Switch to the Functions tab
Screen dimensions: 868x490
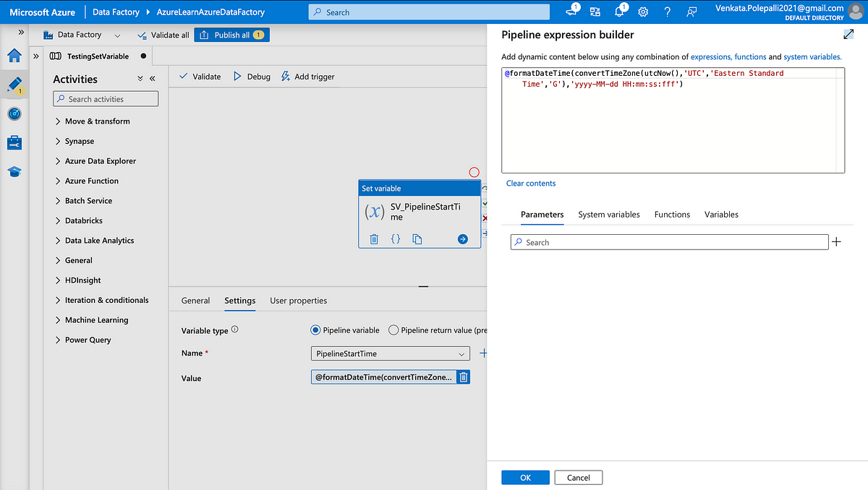click(672, 215)
